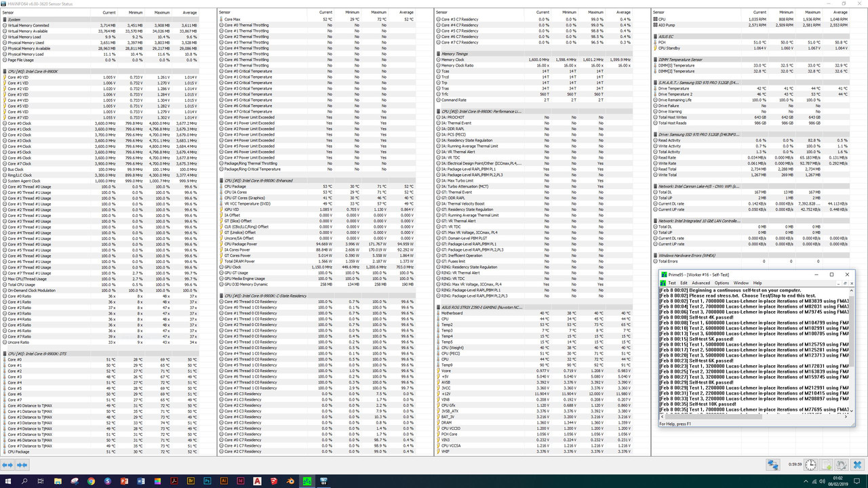Open the Options menu in Prime95
868x488 pixels.
point(722,283)
